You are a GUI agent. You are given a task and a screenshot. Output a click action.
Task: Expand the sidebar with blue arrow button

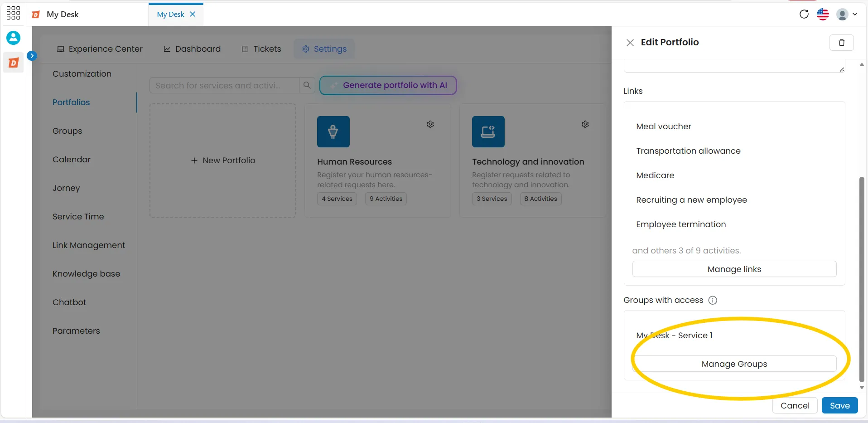coord(32,56)
